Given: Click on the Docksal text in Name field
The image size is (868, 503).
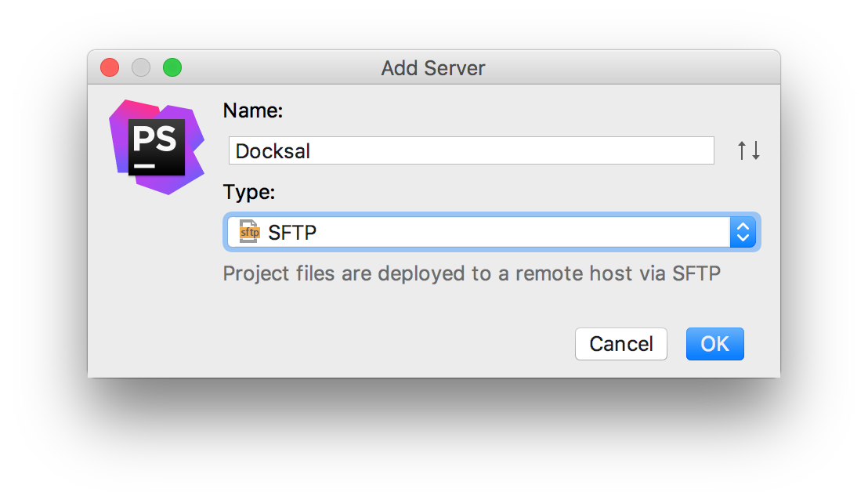Looking at the screenshot, I should 273,150.
